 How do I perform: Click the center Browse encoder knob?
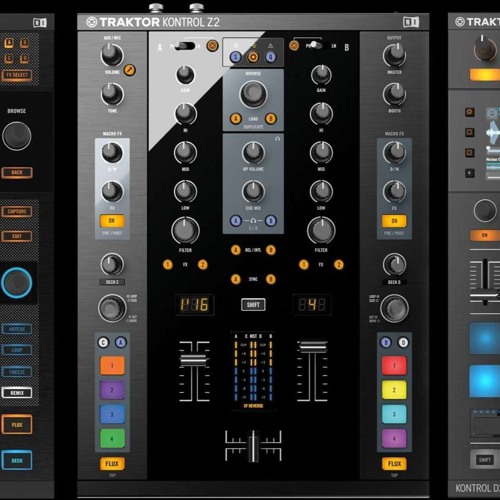pyautogui.click(x=253, y=94)
